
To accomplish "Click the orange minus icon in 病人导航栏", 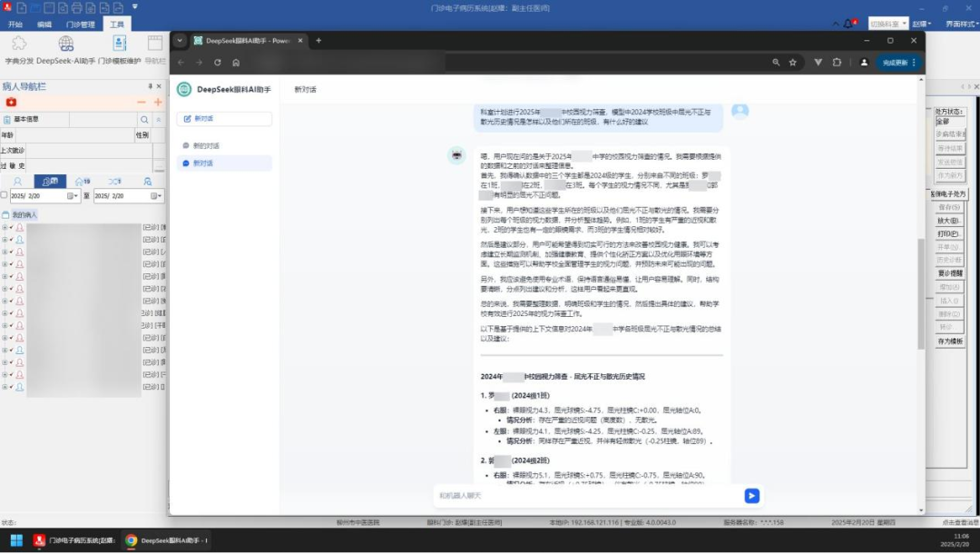I will tap(142, 102).
